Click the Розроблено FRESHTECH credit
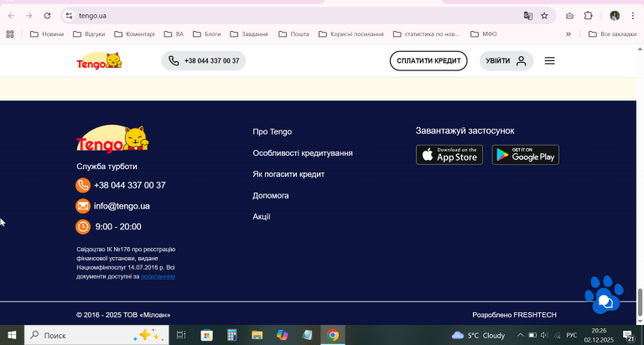The image size is (644, 345). [x=514, y=315]
